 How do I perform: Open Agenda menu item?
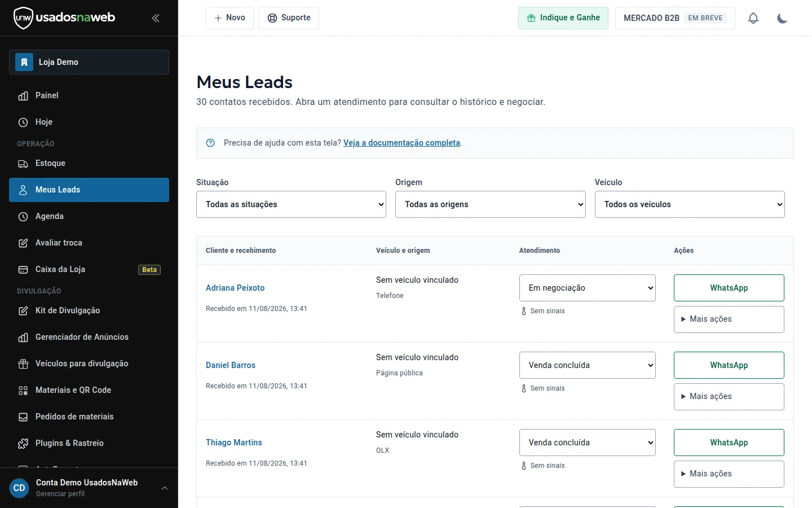[89, 216]
